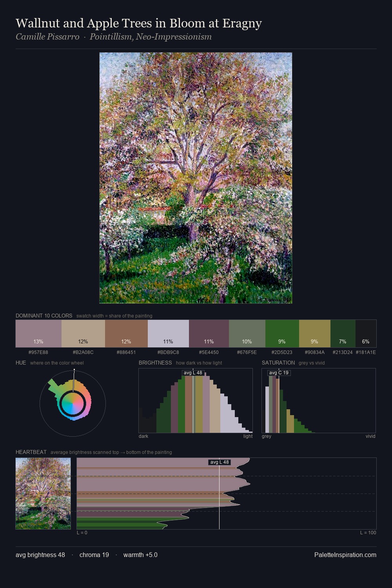Viewport: 392px width, 588px height.
Task: Click the 'light' brightness axis label
Action: tap(248, 436)
